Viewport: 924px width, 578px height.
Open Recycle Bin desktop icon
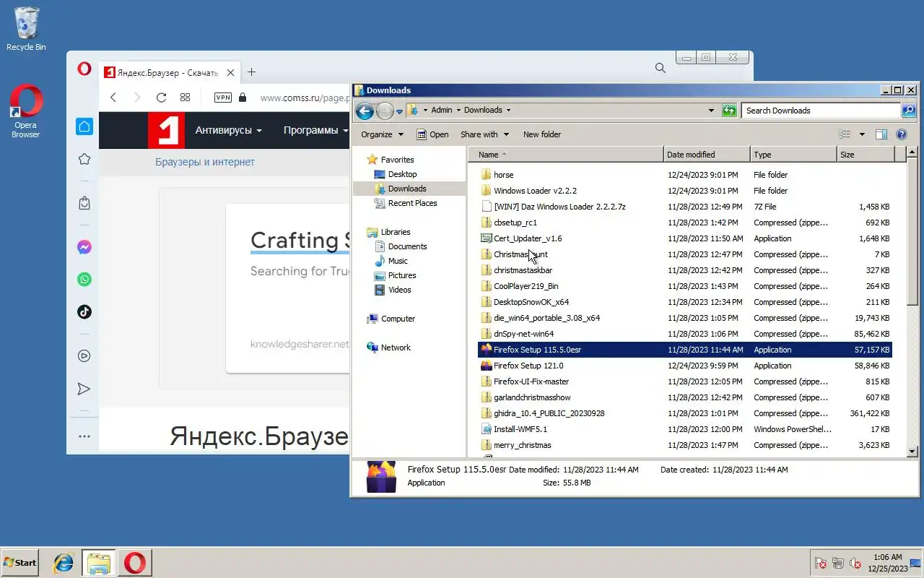click(x=26, y=29)
